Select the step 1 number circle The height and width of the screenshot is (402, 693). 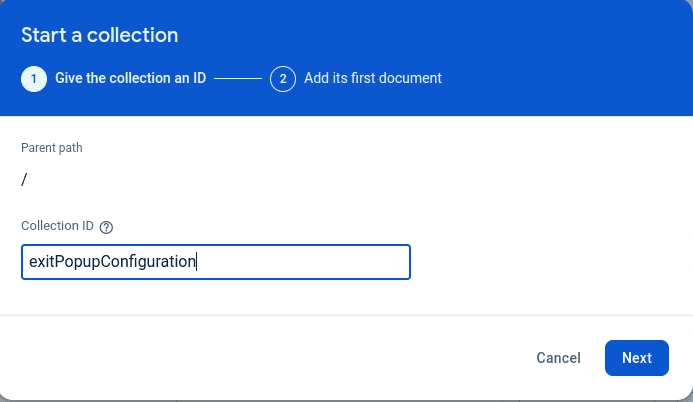[34, 78]
